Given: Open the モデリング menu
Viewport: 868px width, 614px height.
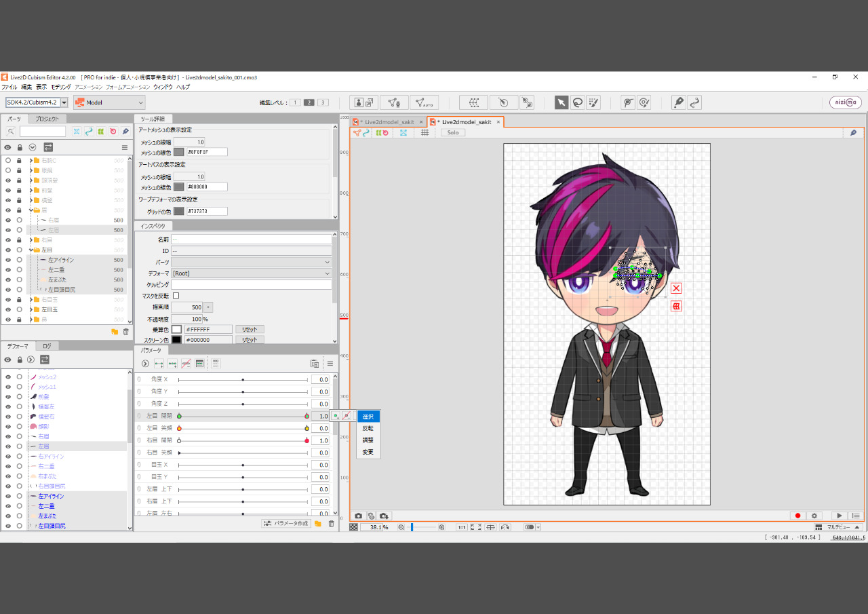Looking at the screenshot, I should 60,87.
